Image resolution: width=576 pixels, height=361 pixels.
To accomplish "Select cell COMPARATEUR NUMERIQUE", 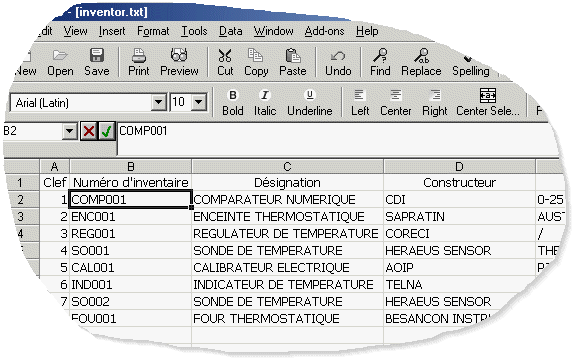I will pyautogui.click(x=287, y=199).
